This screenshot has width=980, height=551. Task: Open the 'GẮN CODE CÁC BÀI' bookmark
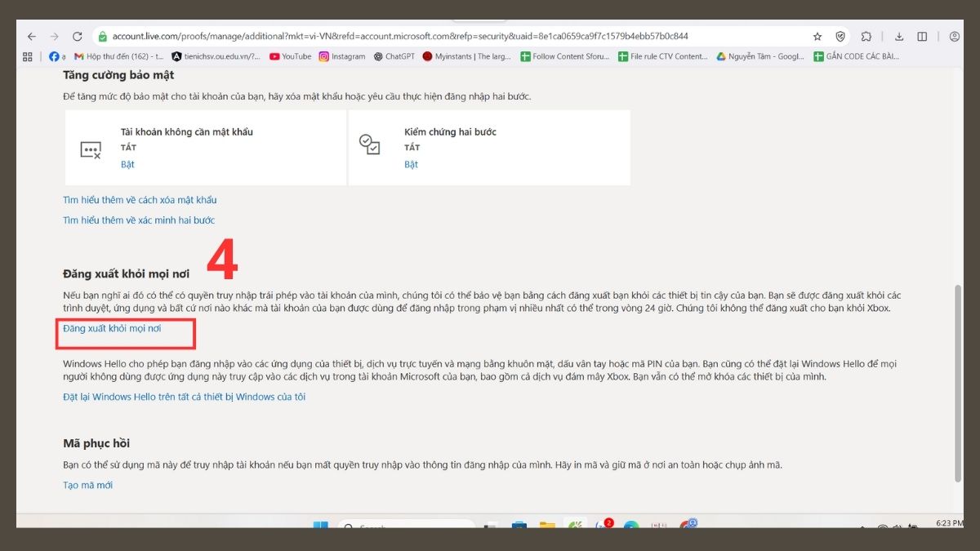pyautogui.click(x=857, y=56)
